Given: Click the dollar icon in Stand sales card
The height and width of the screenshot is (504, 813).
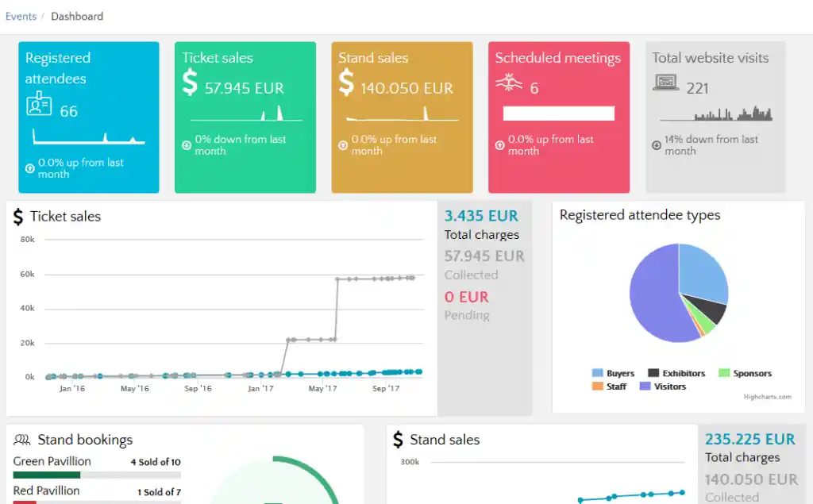Looking at the screenshot, I should 346,83.
